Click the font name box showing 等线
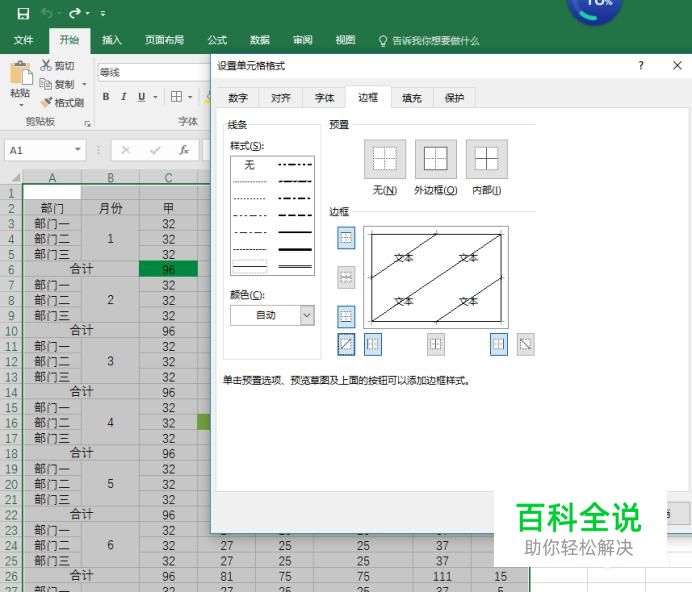The height and width of the screenshot is (592, 692). tap(154, 72)
